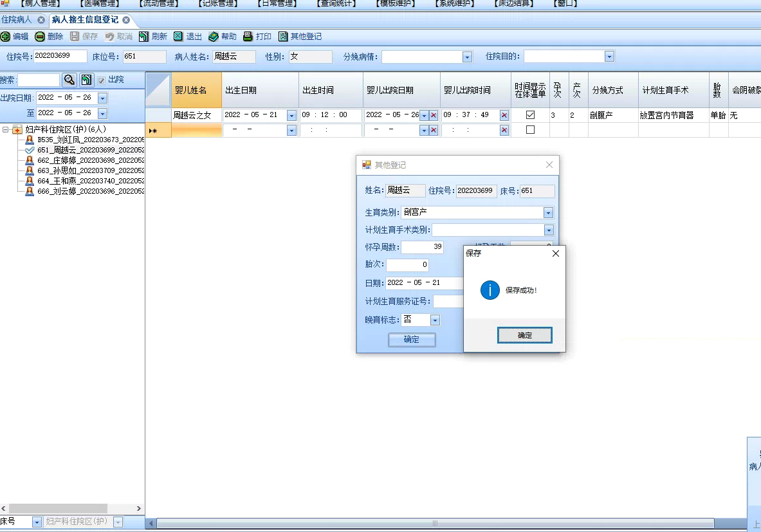Open the 出院日期 start date picker
761x532 pixels.
pyautogui.click(x=102, y=98)
